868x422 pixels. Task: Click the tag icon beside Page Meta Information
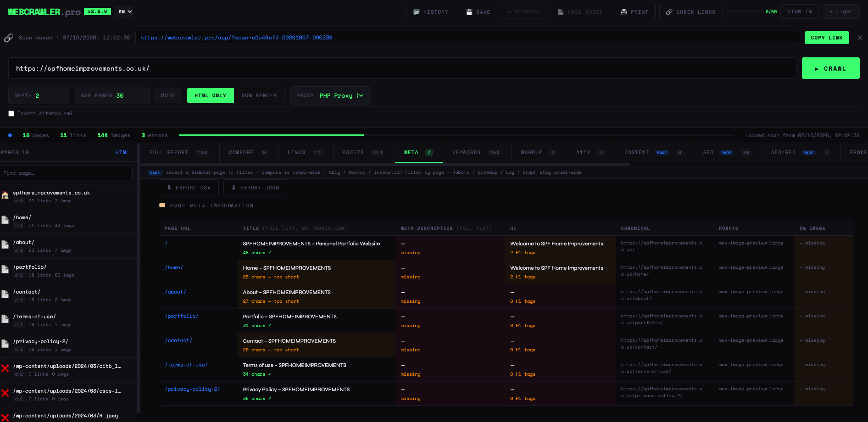162,205
